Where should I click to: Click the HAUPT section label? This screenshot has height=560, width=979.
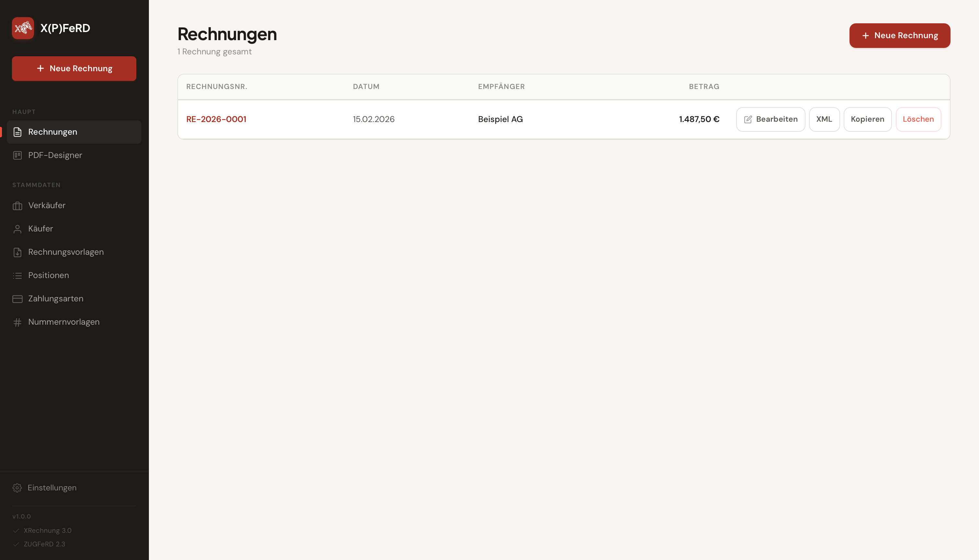[24, 112]
